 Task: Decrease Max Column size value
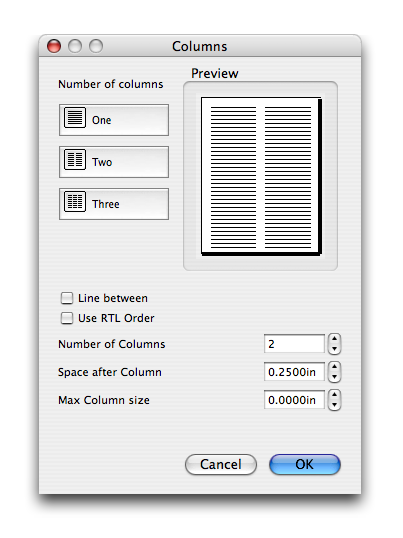click(x=334, y=405)
